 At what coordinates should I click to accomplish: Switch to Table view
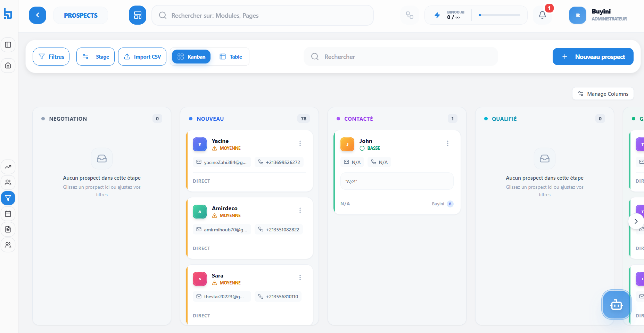(x=231, y=57)
